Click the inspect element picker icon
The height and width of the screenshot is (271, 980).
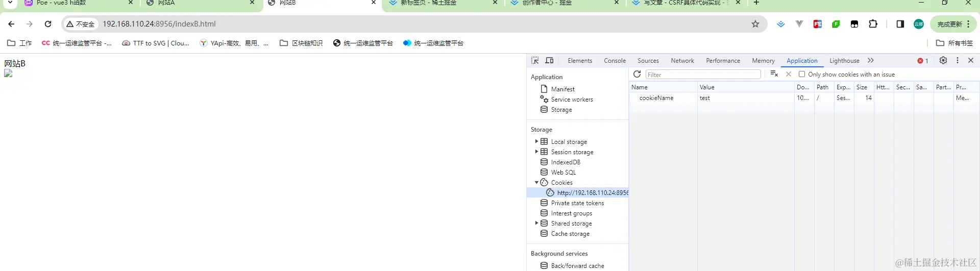(x=535, y=60)
